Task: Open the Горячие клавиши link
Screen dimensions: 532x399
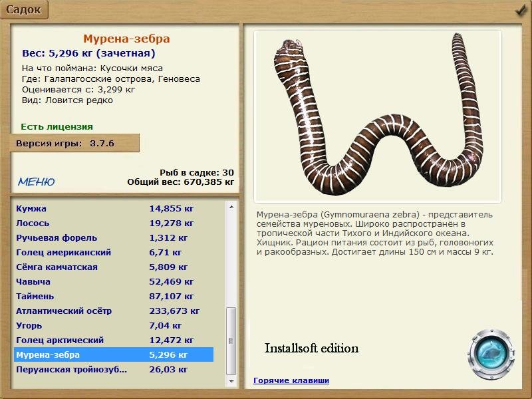Action: 291,380
